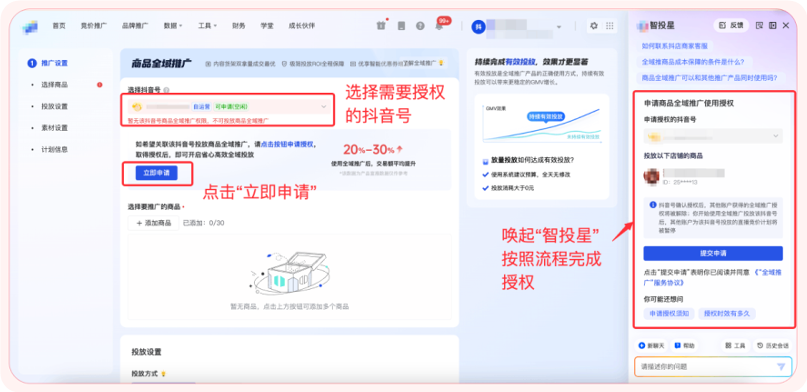Jump to 计划信息 in sidebar
807x392 pixels.
55,150
